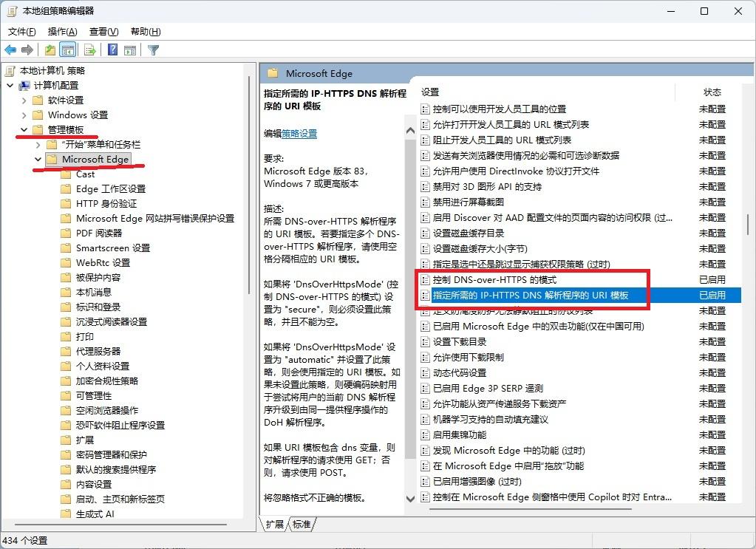
Task: Select the 启动、主页和新标签页 tree folder
Action: point(120,499)
